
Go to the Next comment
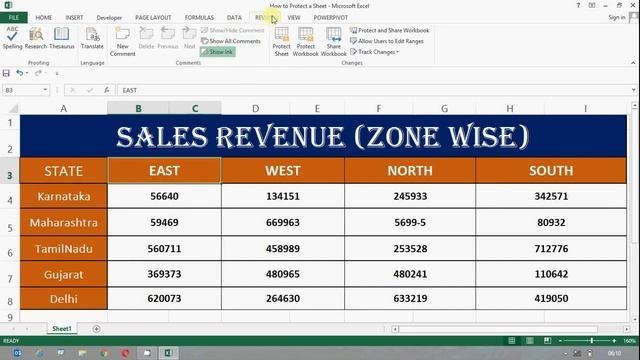click(189, 38)
